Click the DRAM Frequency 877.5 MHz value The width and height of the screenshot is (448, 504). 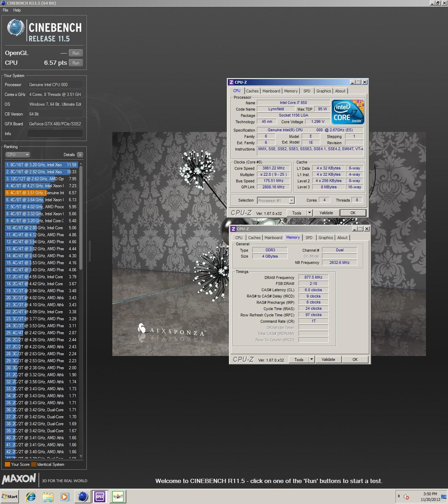(313, 277)
